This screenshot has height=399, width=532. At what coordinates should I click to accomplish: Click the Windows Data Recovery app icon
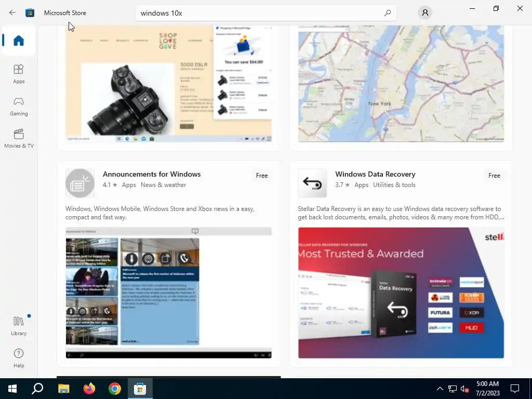click(312, 183)
